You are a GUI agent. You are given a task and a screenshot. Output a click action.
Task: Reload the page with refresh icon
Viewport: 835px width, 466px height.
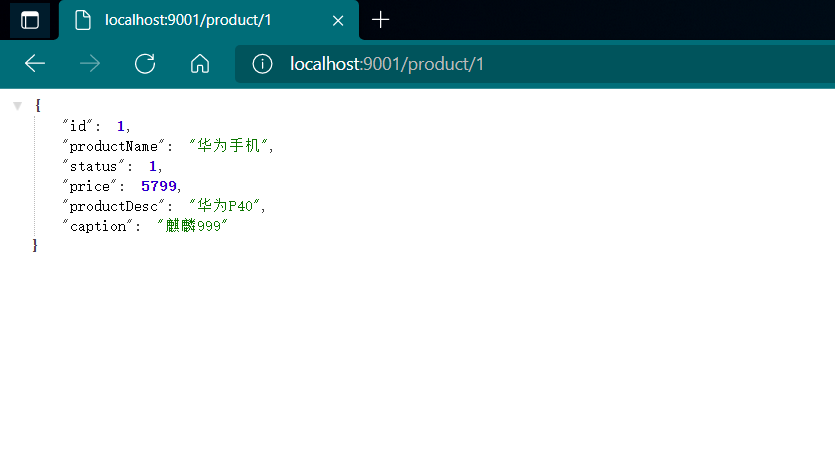pos(145,64)
